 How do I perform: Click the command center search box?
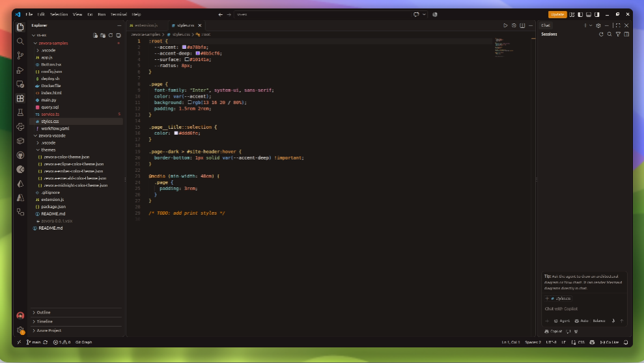point(322,14)
